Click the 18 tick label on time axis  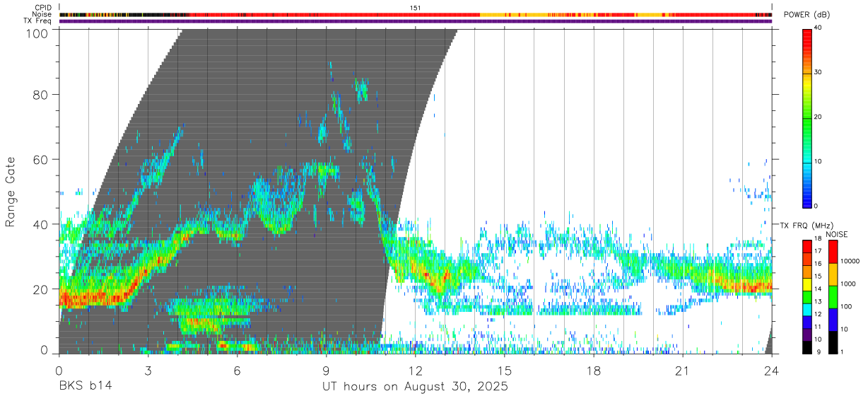point(594,370)
